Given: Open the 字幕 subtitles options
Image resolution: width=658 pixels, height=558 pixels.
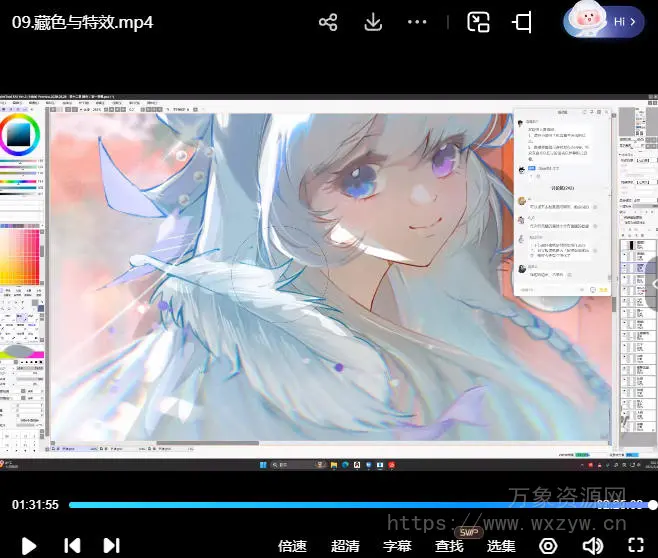Looking at the screenshot, I should (397, 546).
